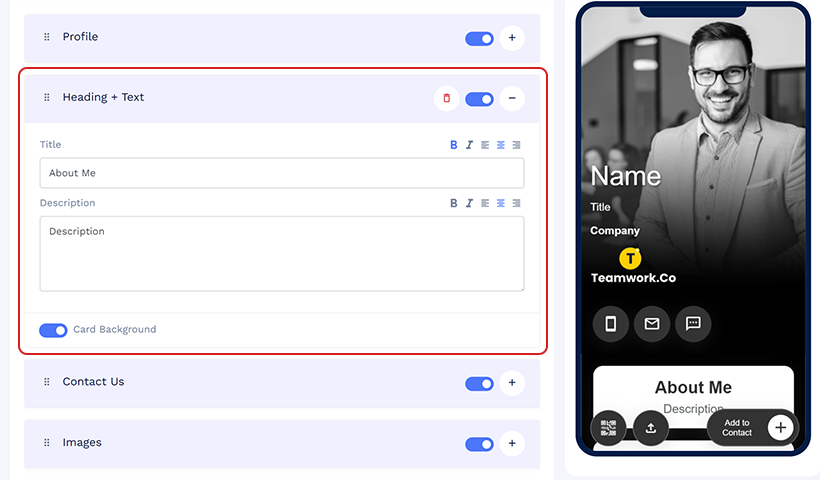Center-align the Description text

pyautogui.click(x=500, y=203)
